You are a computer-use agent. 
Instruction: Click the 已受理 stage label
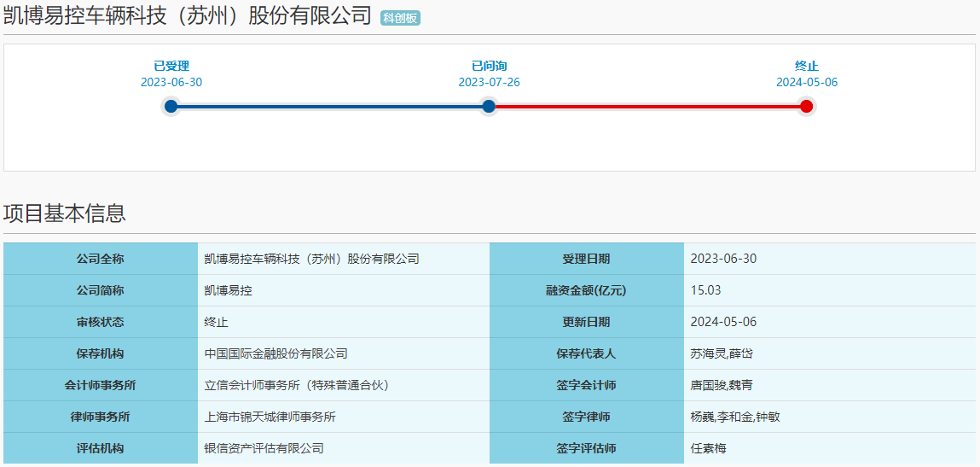171,66
